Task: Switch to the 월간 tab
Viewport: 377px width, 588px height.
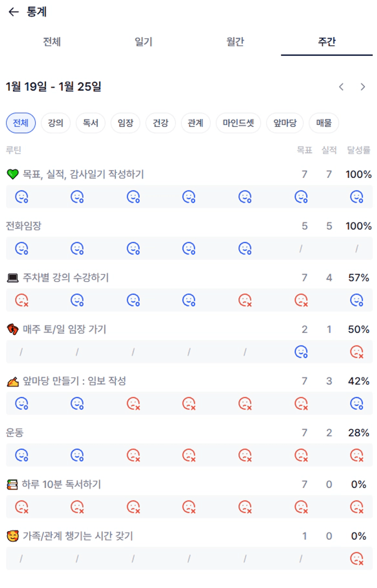Action: (235, 42)
